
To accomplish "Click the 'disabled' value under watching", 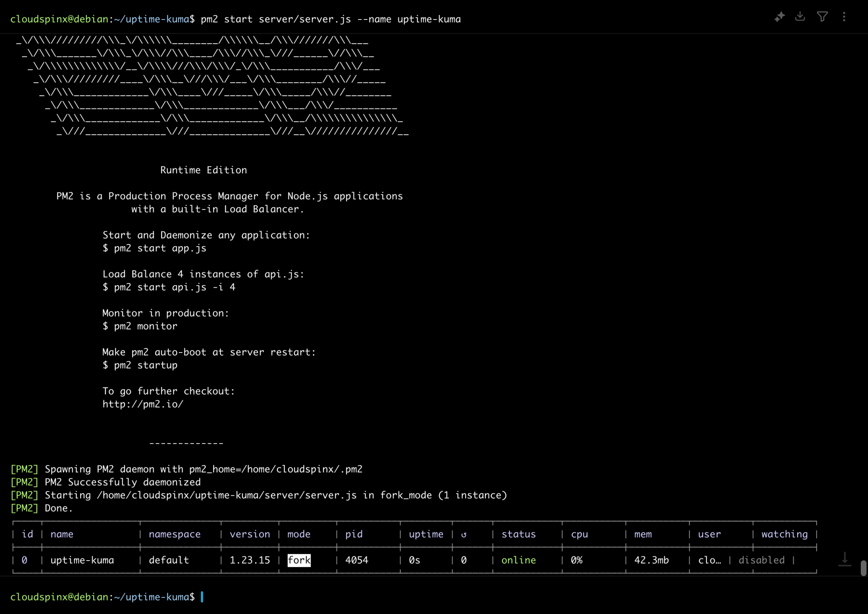I will [x=762, y=560].
